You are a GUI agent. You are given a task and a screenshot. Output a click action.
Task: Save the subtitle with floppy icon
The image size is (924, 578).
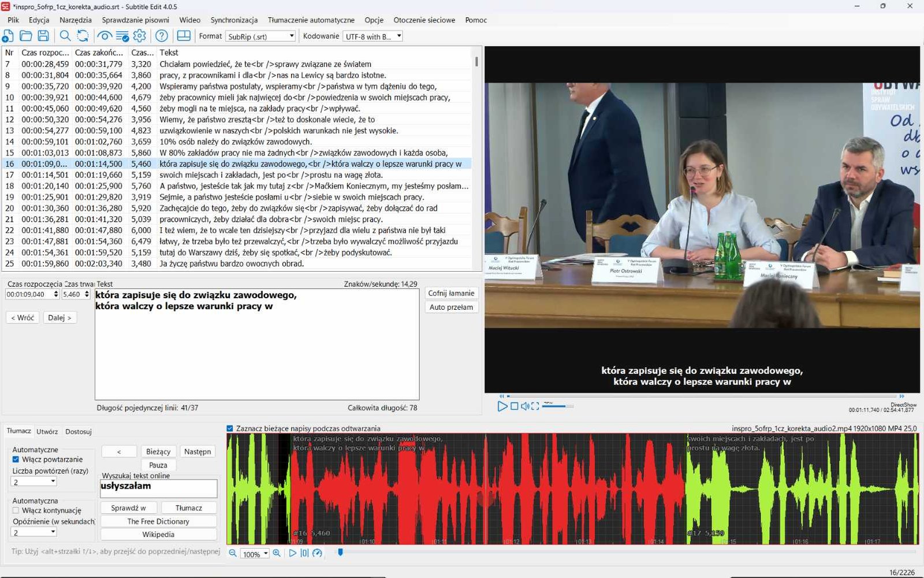click(43, 36)
